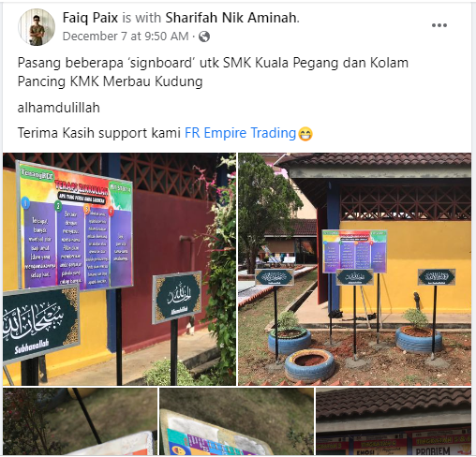Open the three-dots post options menu
Viewport: 476px width, 457px height.
click(x=439, y=25)
